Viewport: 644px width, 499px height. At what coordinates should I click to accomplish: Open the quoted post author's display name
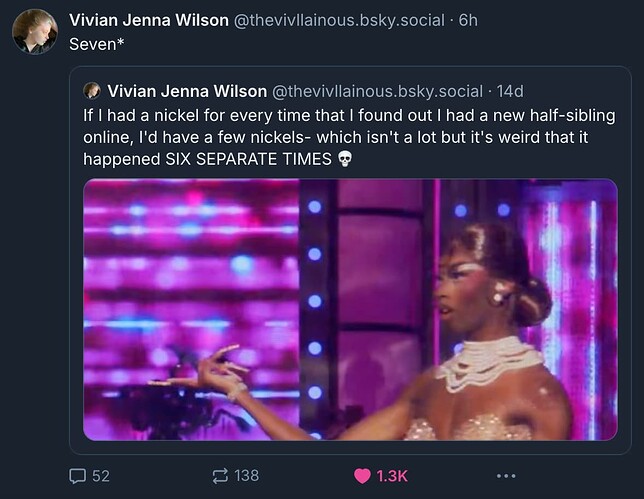coord(187,90)
